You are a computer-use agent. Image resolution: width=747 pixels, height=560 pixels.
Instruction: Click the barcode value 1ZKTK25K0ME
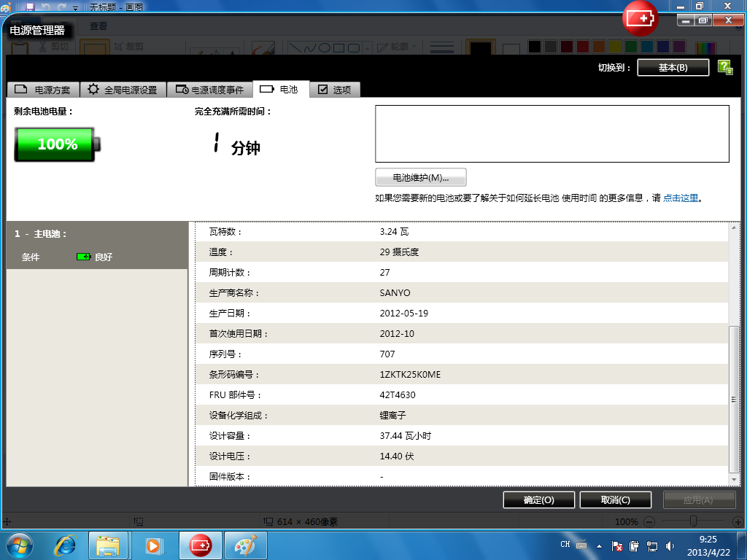pyautogui.click(x=410, y=375)
